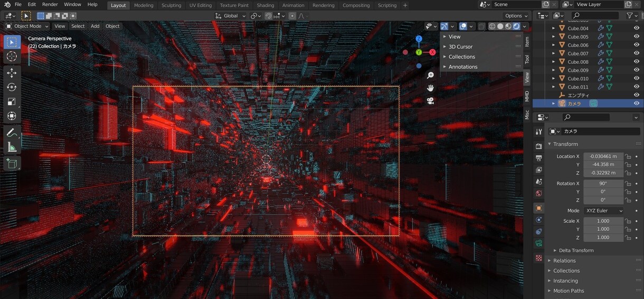This screenshot has width=644, height=299.
Task: Hide Cube.006 in the outliner
Action: pyautogui.click(x=637, y=45)
